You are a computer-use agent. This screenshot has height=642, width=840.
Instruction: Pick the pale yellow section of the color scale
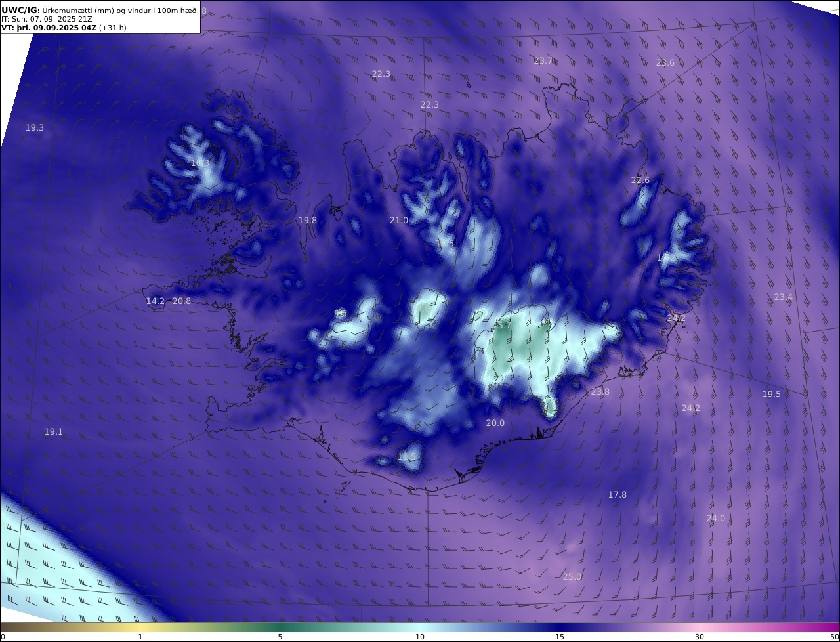[140, 627]
